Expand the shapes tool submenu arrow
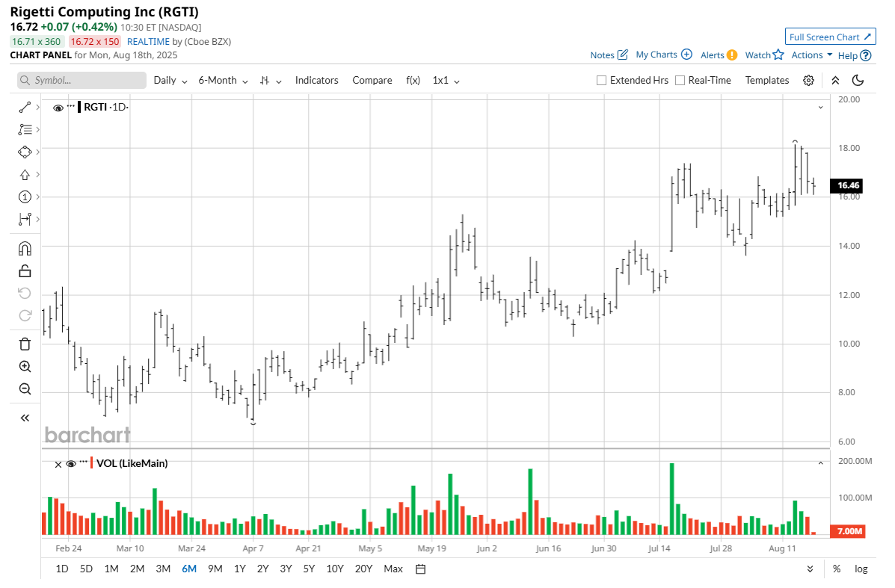This screenshot has height=588, width=895. pyautogui.click(x=37, y=152)
